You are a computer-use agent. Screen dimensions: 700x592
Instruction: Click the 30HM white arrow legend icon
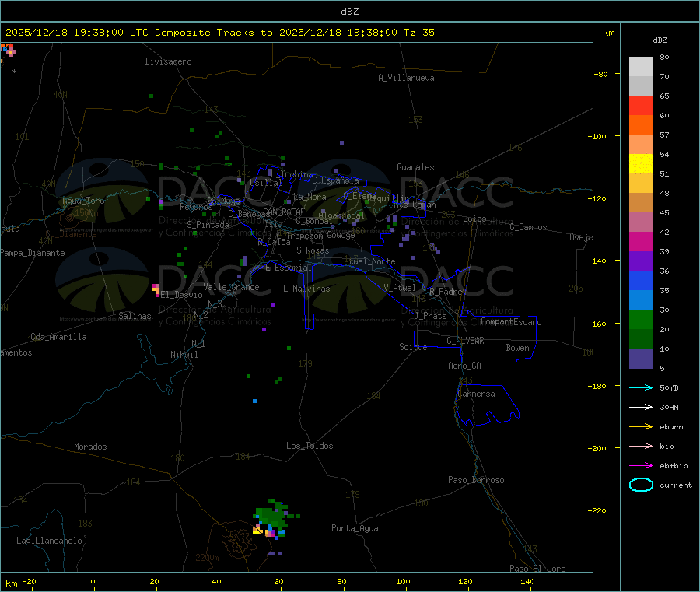point(641,407)
